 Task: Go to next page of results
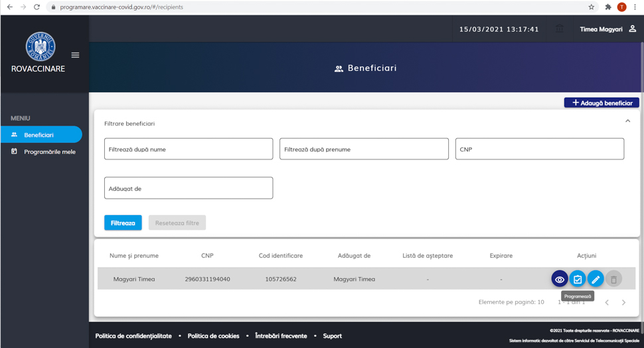(x=623, y=303)
